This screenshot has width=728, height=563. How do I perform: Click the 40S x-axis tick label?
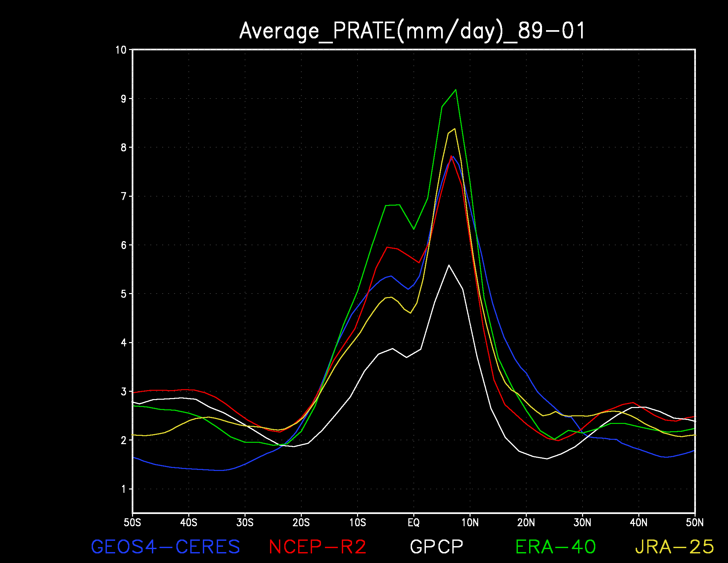(x=189, y=522)
